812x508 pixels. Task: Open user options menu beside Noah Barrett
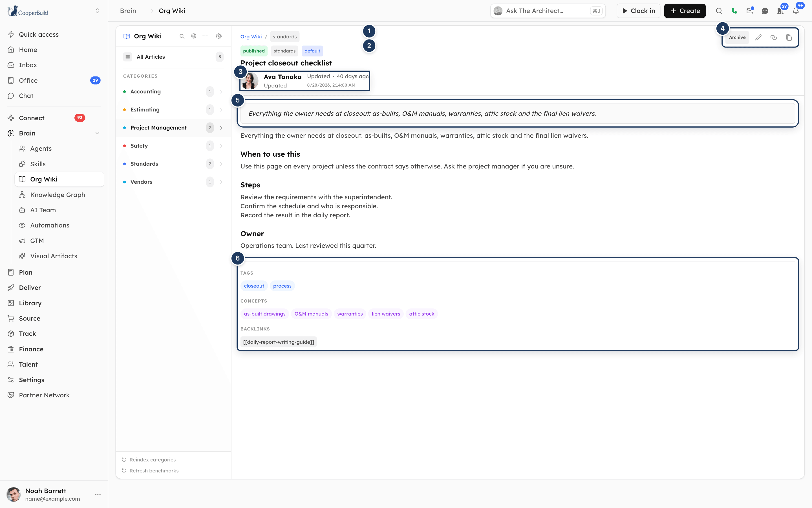click(x=98, y=494)
